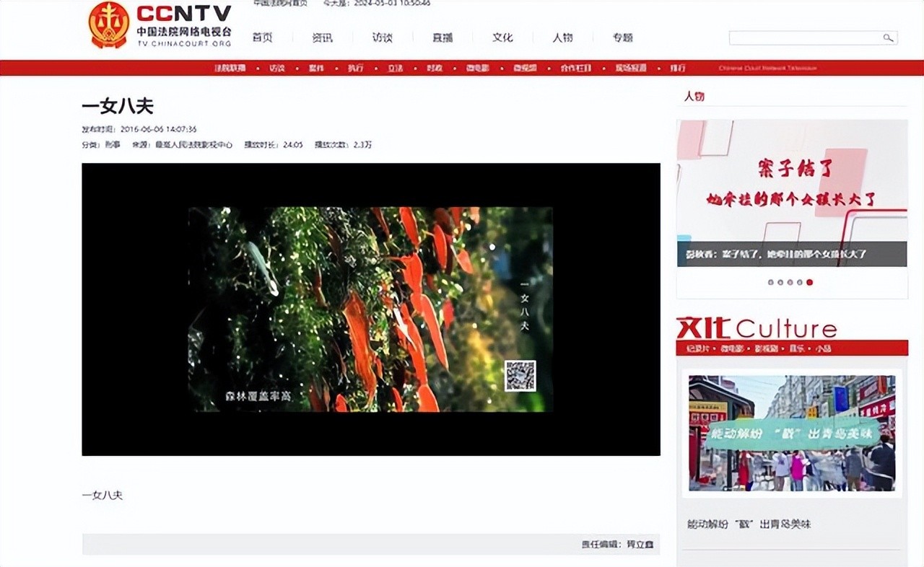924x567 pixels.
Task: Click the 文化 Culture section logo
Action: pos(757,328)
